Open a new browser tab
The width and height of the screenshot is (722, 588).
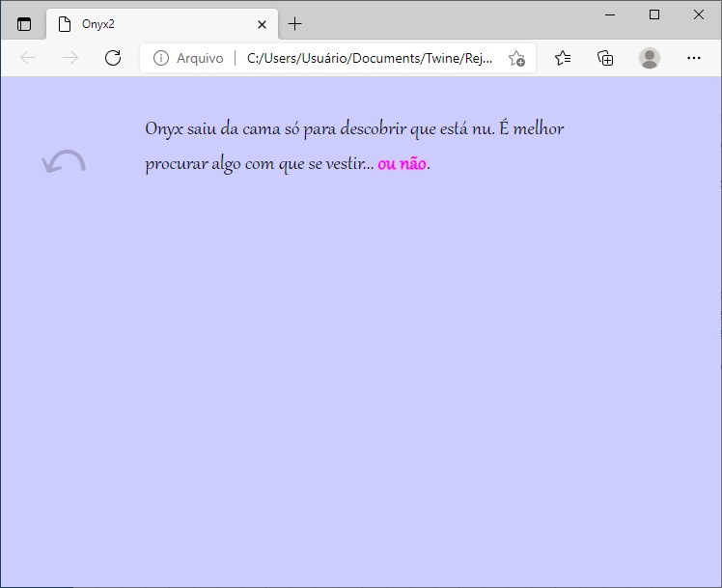click(x=294, y=24)
